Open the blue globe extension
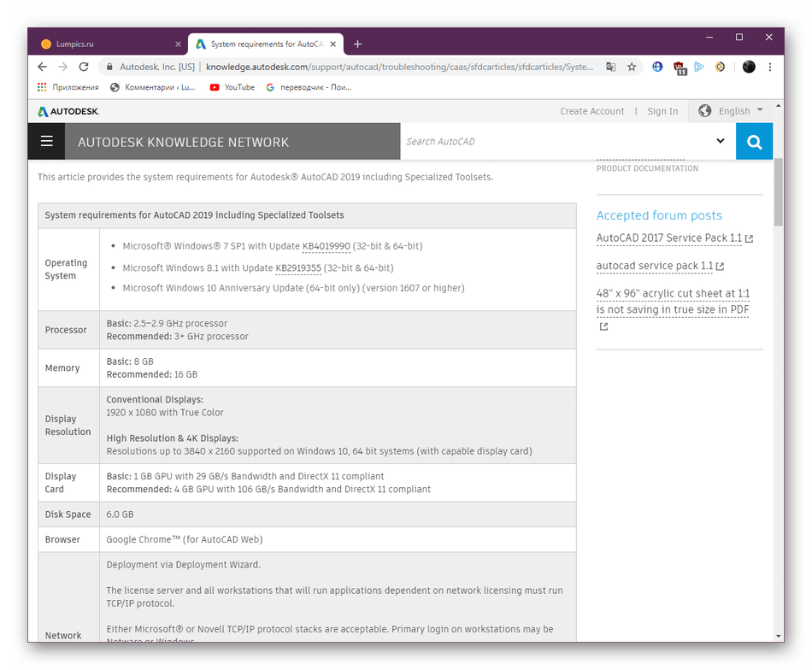The height and width of the screenshot is (670, 812). pyautogui.click(x=657, y=67)
